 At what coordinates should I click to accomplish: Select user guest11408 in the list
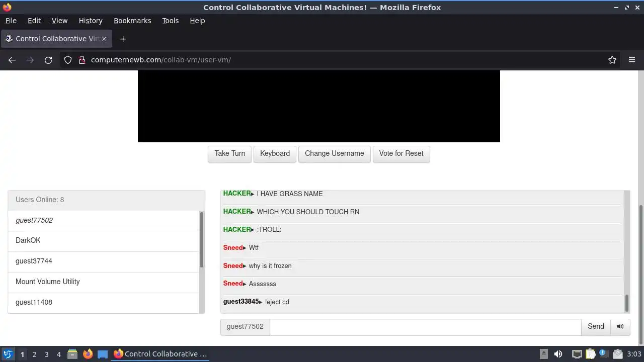pos(104,303)
